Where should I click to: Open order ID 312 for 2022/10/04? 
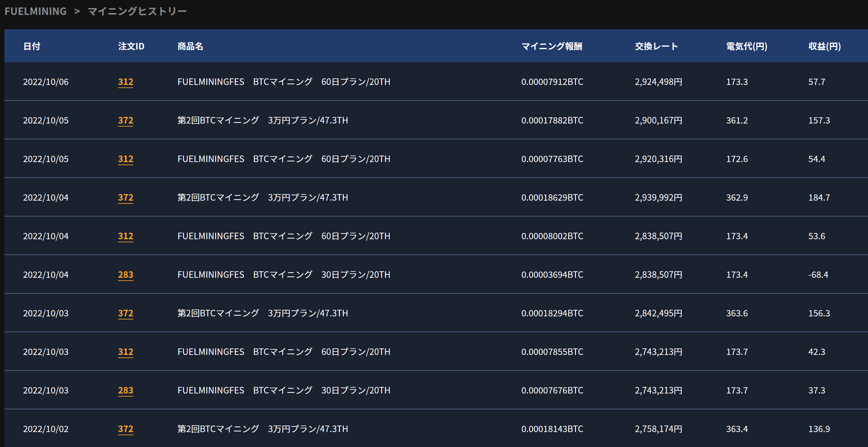[x=125, y=236]
